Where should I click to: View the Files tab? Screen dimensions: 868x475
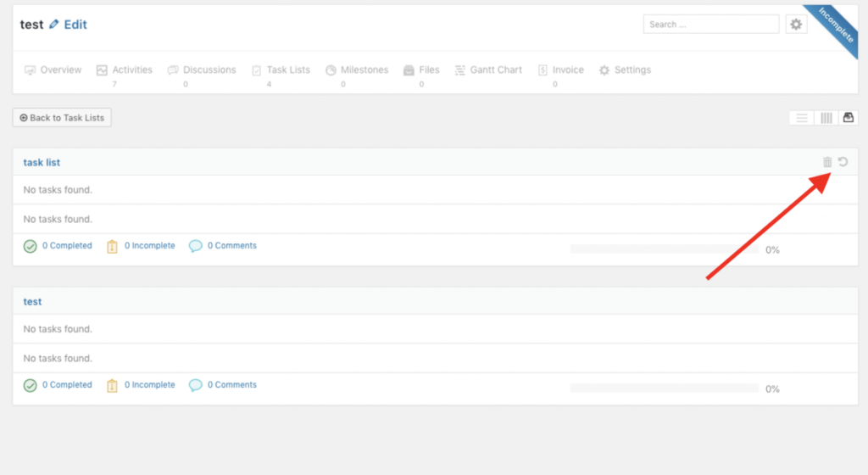(421, 70)
